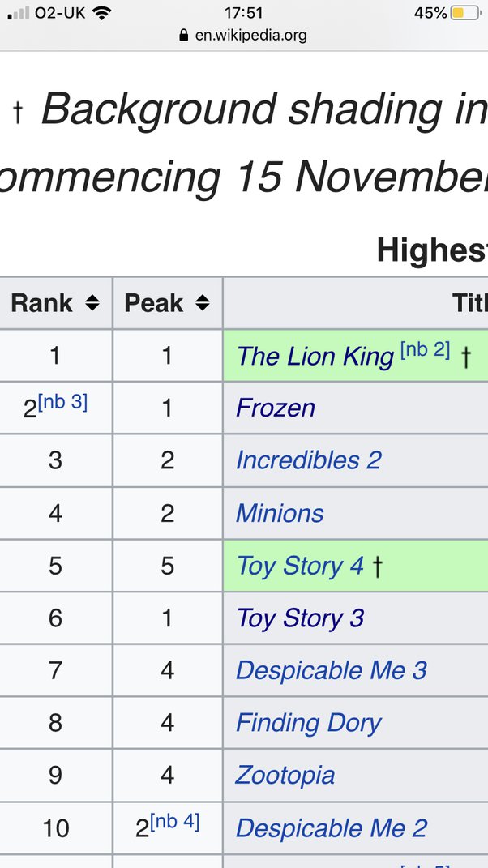The height and width of the screenshot is (868, 488).
Task: Sort table by Peak arrows icon
Action: coord(203,303)
